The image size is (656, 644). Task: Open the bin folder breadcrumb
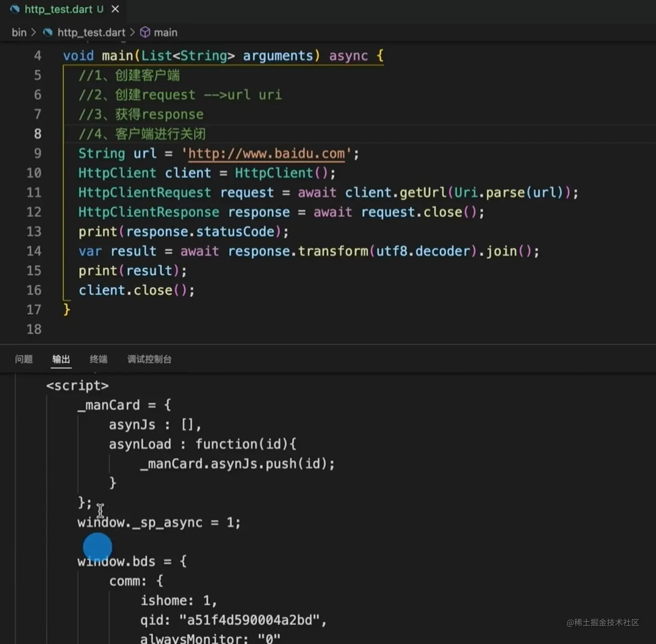tap(19, 33)
